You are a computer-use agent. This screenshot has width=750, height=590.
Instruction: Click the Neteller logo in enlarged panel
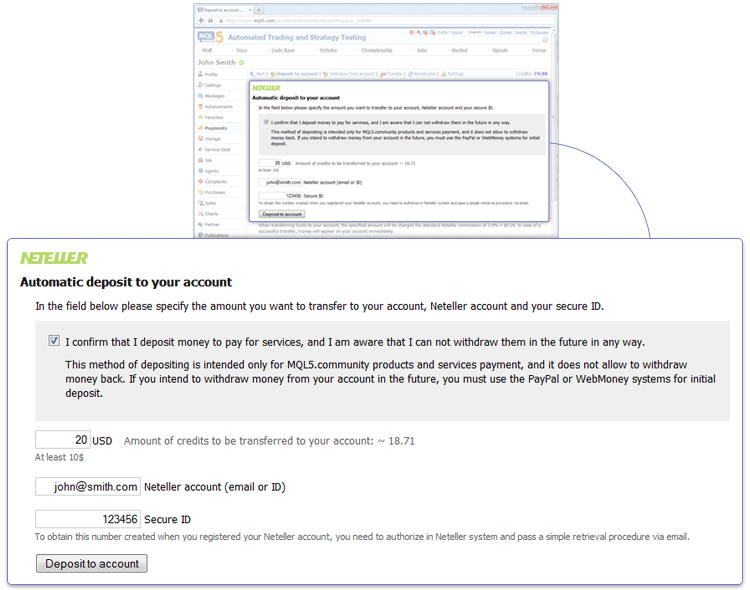pyautogui.click(x=54, y=258)
